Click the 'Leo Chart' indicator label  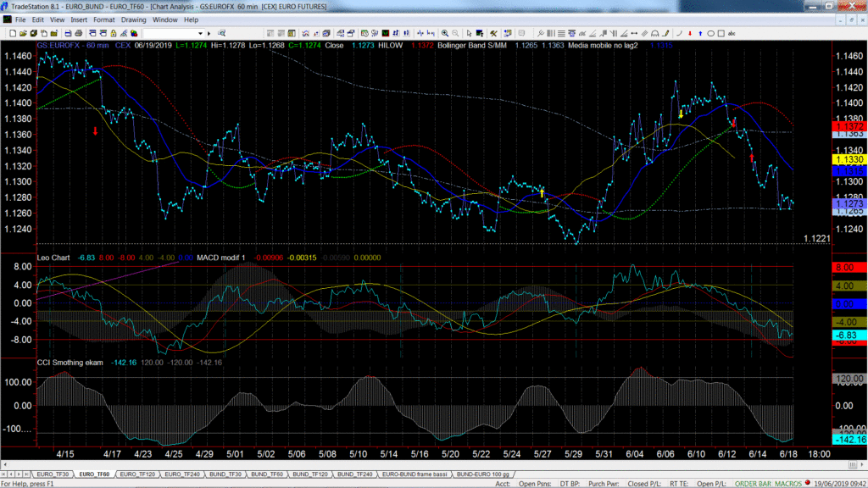53,258
